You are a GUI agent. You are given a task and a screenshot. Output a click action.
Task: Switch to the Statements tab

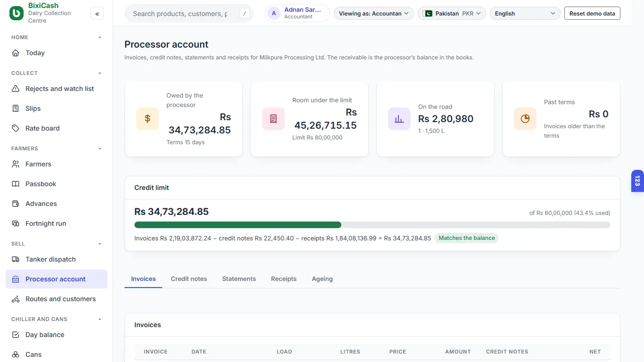point(239,279)
